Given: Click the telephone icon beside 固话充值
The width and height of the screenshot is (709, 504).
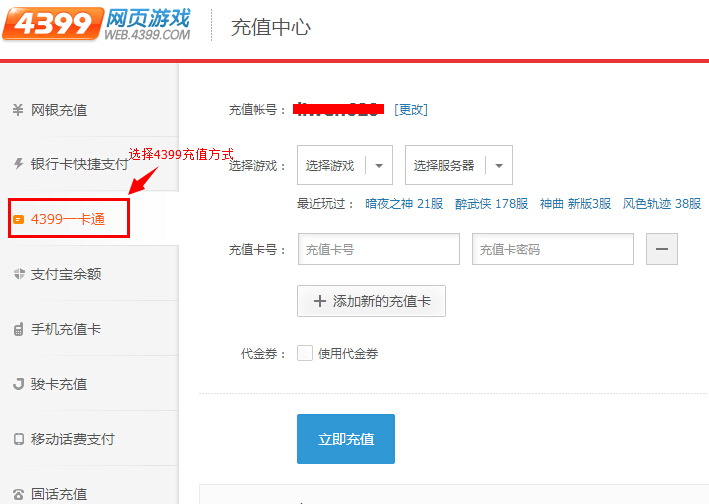Looking at the screenshot, I should click(x=19, y=495).
